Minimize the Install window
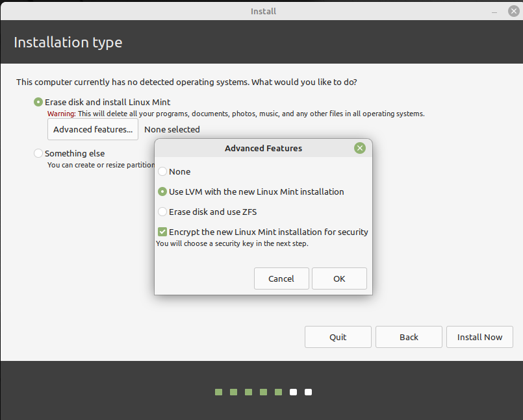This screenshot has height=420, width=523. 494,12
